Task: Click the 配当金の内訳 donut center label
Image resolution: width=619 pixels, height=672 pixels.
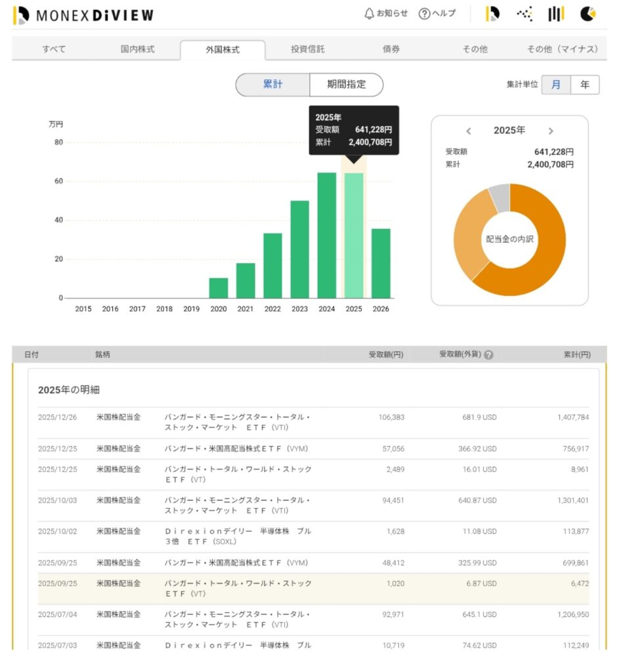Action: (x=509, y=239)
